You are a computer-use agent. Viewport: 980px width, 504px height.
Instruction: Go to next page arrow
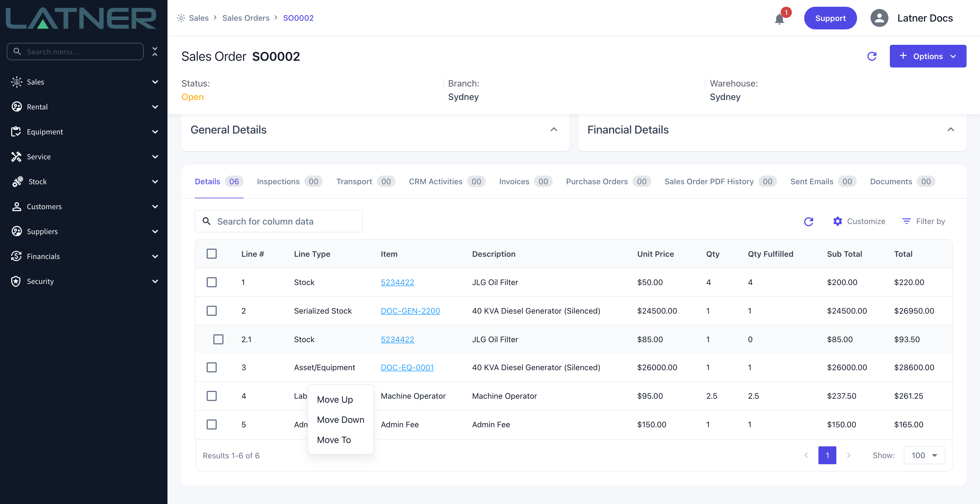tap(848, 455)
